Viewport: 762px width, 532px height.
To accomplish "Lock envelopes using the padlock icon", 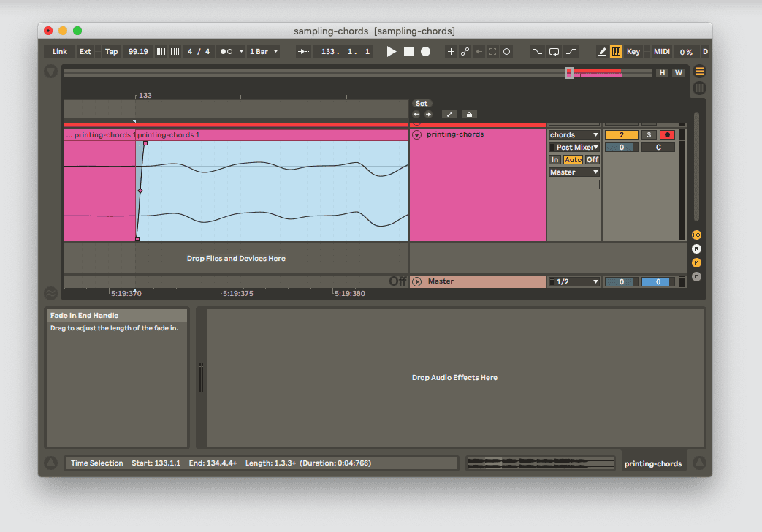I will click(x=468, y=114).
